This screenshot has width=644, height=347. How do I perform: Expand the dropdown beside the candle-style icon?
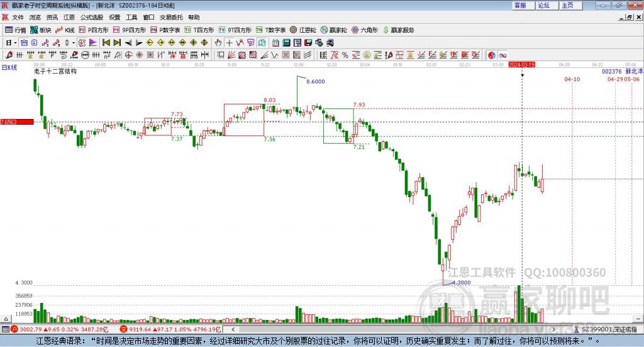point(74,43)
